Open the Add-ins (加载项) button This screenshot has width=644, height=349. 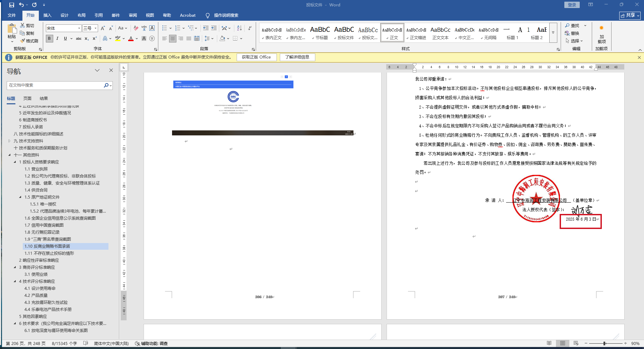point(601,35)
